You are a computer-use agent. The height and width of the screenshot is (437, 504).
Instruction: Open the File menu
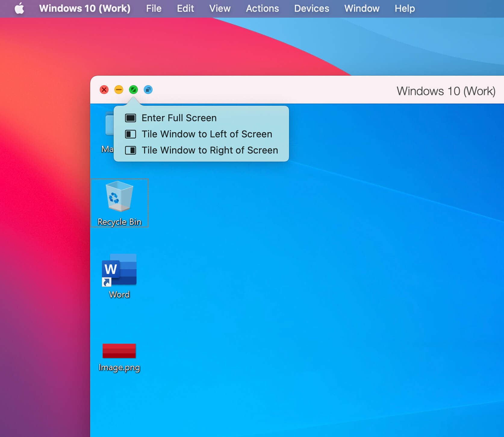pyautogui.click(x=154, y=8)
